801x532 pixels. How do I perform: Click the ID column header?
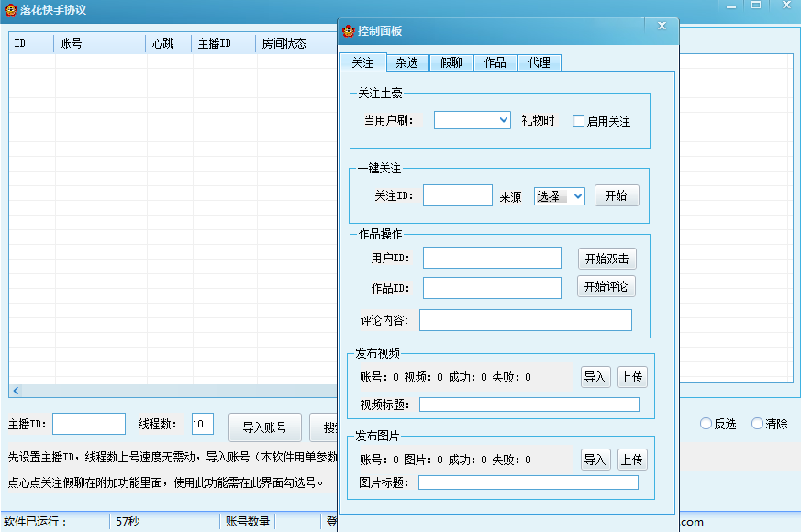tap(31, 43)
